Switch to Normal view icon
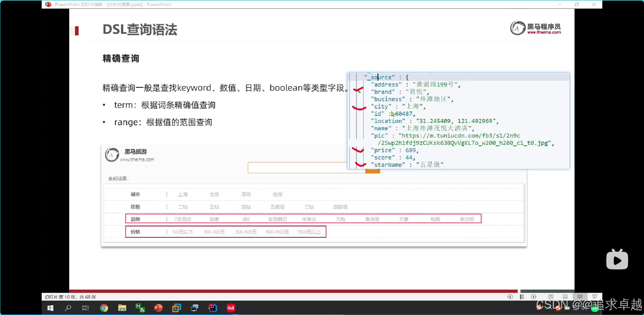Screen dimensions: 644x315 pyautogui.click(x=551, y=297)
